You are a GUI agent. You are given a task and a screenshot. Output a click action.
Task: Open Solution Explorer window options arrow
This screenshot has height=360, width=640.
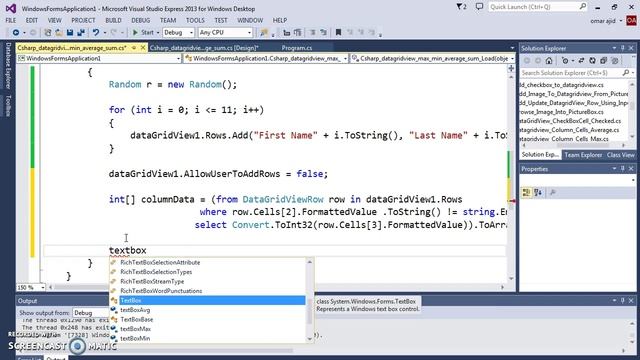click(614, 48)
